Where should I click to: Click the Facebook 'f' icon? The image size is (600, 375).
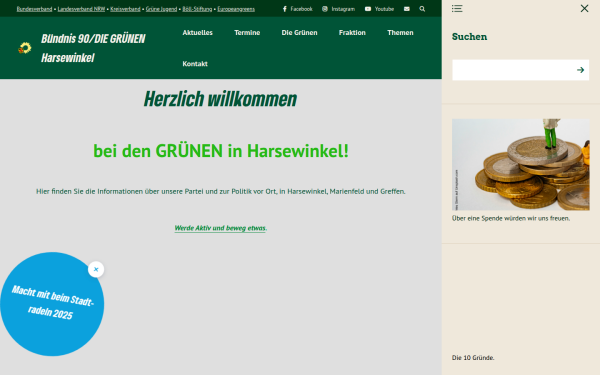pyautogui.click(x=285, y=9)
